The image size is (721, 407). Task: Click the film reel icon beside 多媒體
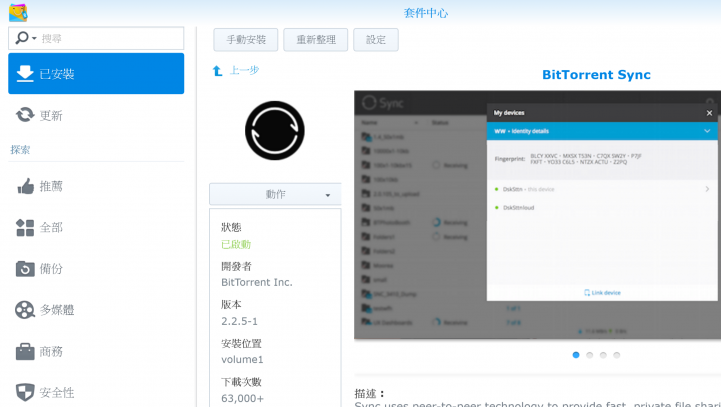click(25, 310)
